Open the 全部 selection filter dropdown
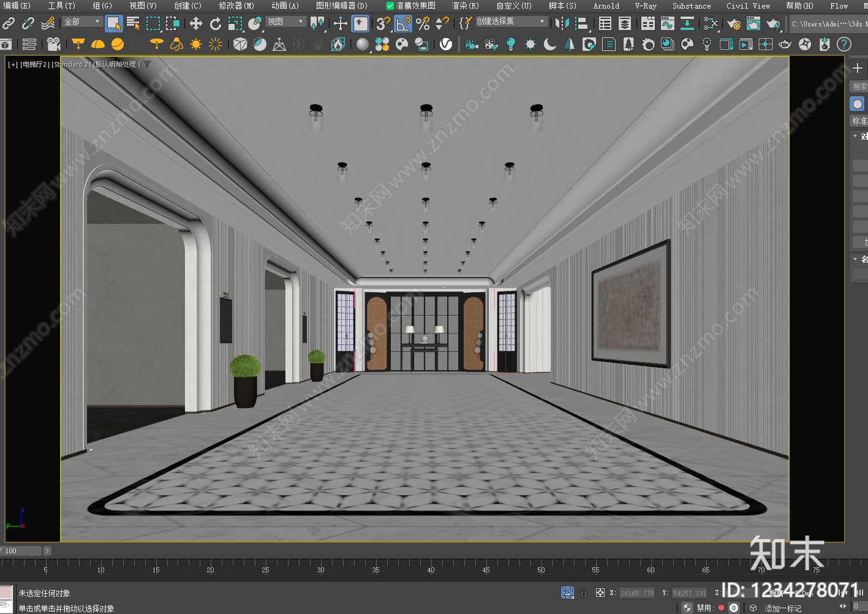The width and height of the screenshot is (868, 614). tap(82, 21)
